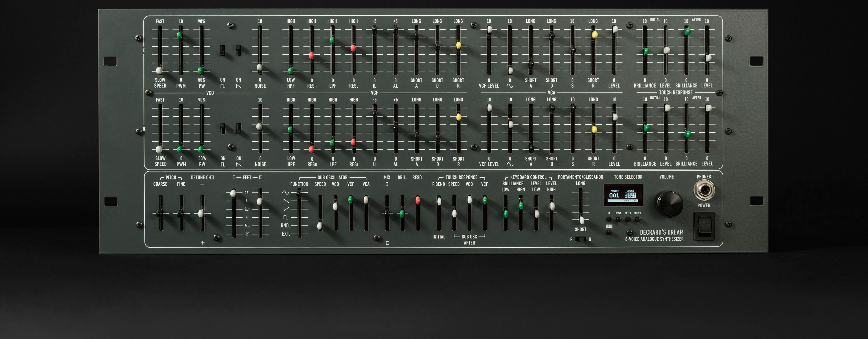
Task: Click the row II green HPF slider cap
Action: (290, 129)
